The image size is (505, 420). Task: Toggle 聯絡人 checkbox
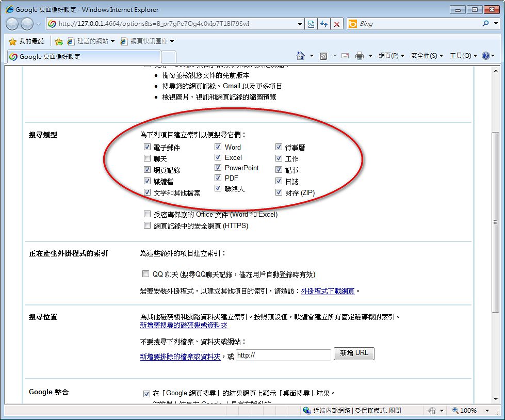coord(218,188)
